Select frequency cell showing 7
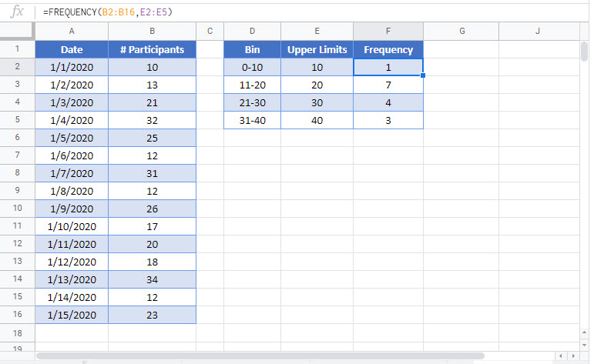Image resolution: width=594 pixels, height=364 pixels. (388, 85)
